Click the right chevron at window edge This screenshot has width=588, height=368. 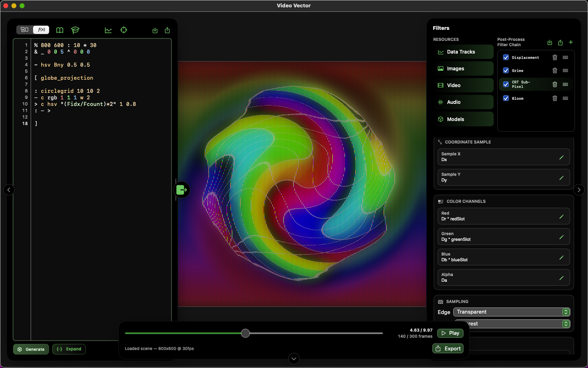tap(579, 190)
